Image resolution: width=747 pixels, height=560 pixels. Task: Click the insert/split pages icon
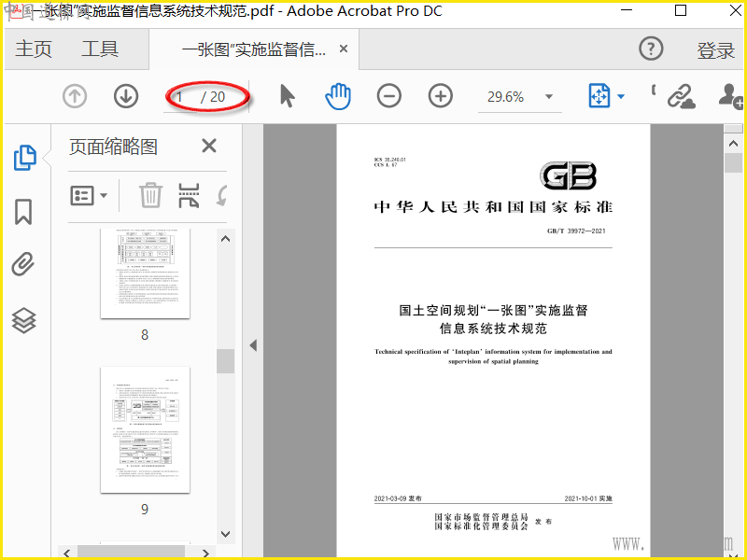pyautogui.click(x=189, y=195)
